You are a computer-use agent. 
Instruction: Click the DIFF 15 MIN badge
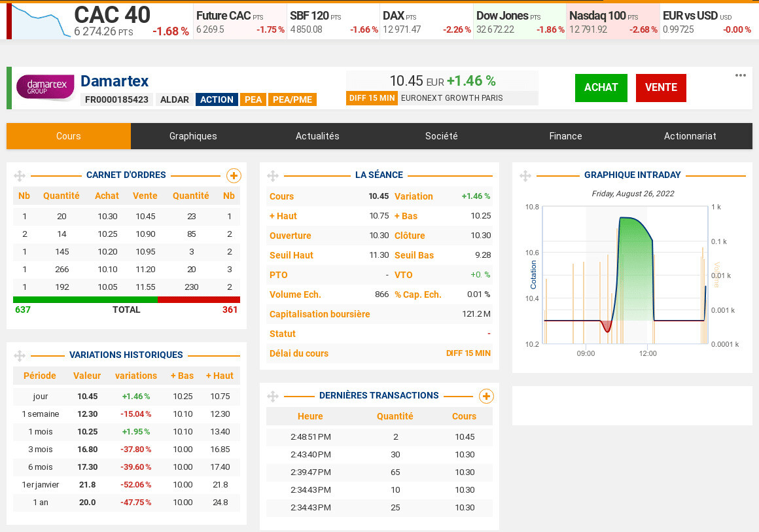coord(372,98)
